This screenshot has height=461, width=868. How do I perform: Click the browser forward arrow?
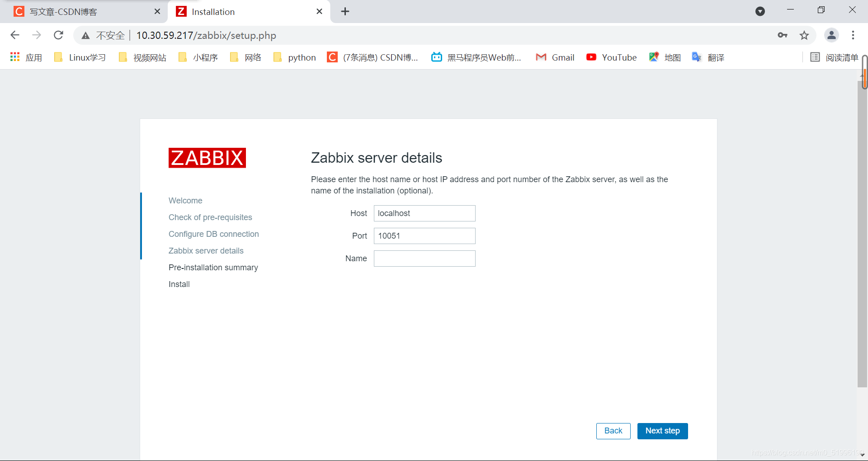[x=37, y=35]
